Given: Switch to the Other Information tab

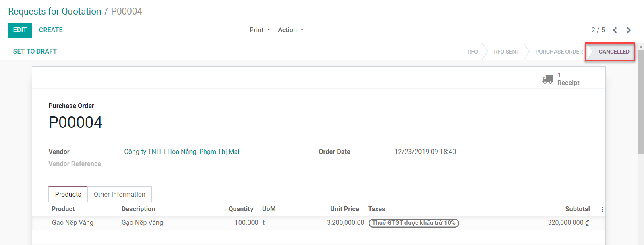Looking at the screenshot, I should pyautogui.click(x=120, y=194).
